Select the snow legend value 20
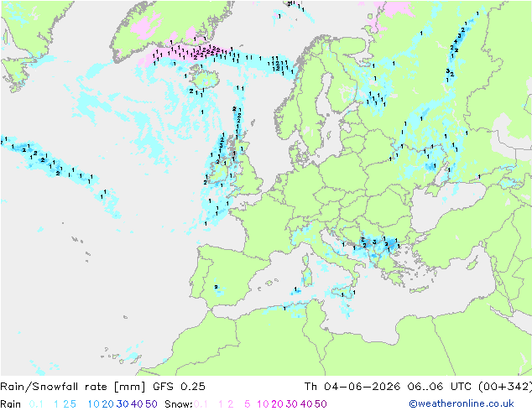Screen dimensions: 532x411 click(277, 404)
